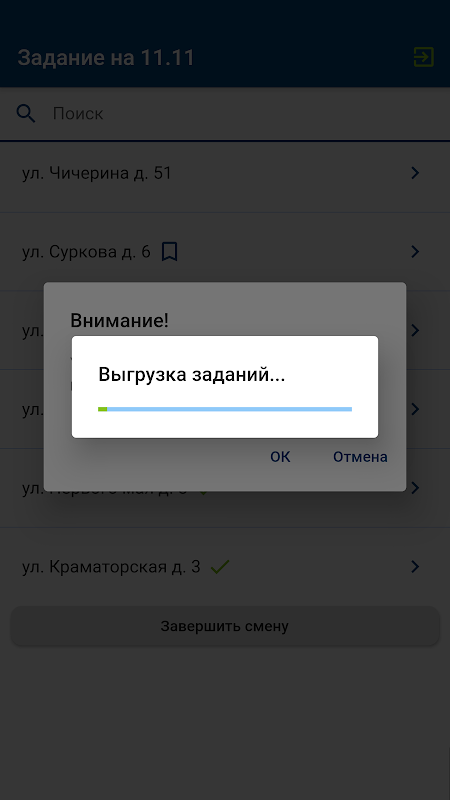Open chevron for ул. Суркова д. 6
The width and height of the screenshot is (450, 800).
415,252
